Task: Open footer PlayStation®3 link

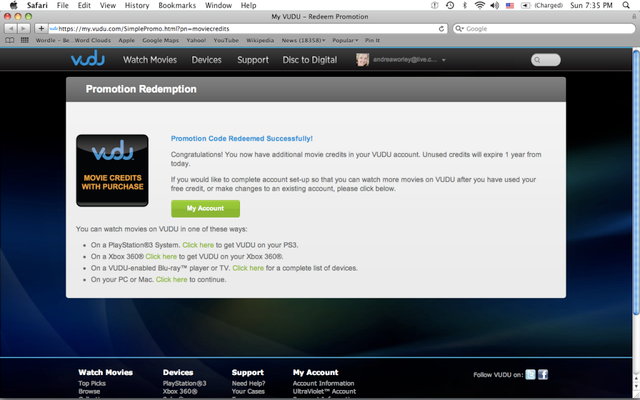Action: tap(184, 383)
